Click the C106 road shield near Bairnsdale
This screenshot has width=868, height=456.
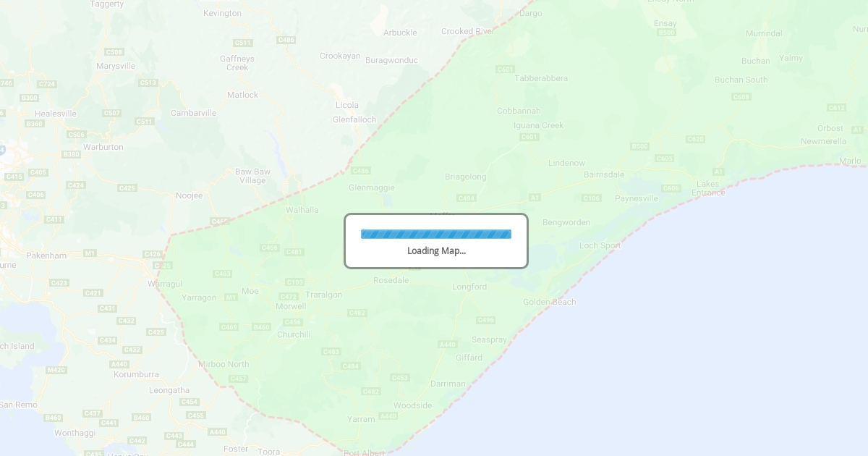point(591,198)
